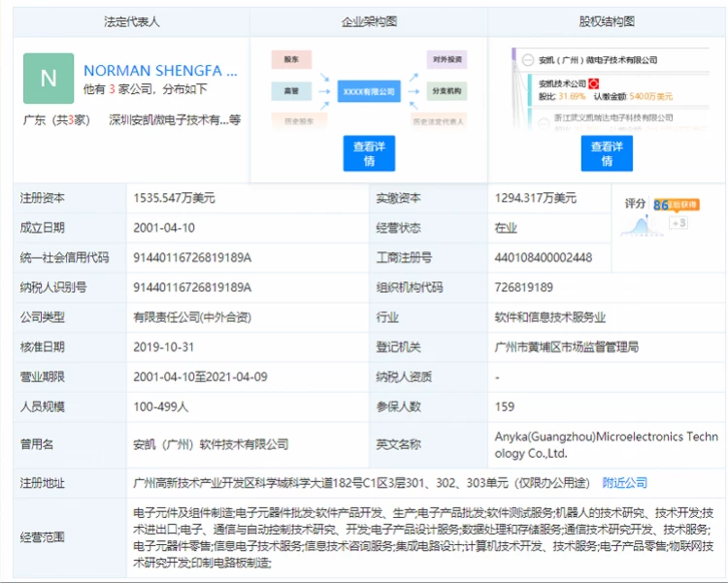
Task: Click the 股权结构图 section header
Action: pos(607,21)
